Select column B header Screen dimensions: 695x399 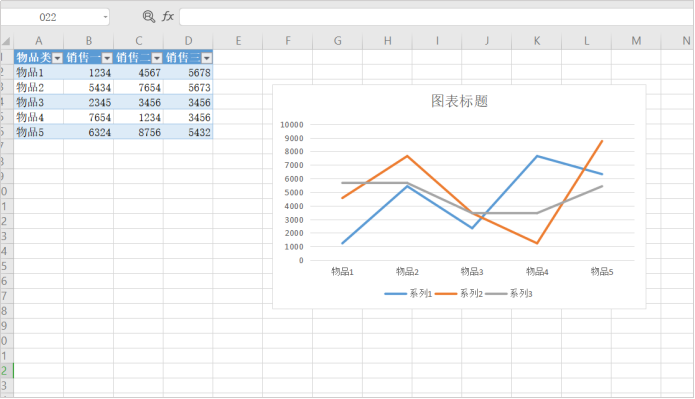tap(89, 41)
